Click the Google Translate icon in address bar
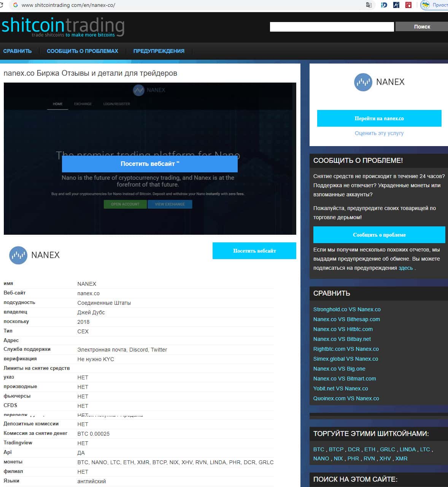448x487 pixels. click(x=369, y=5)
